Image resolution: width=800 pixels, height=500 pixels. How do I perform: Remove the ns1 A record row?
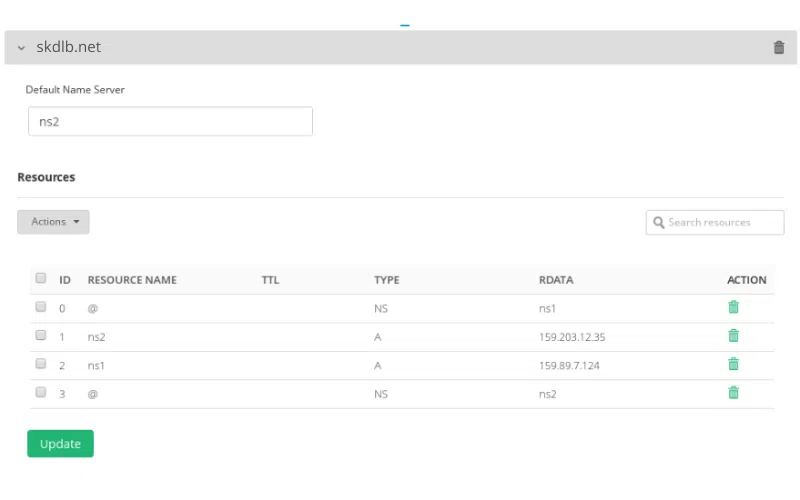(733, 365)
